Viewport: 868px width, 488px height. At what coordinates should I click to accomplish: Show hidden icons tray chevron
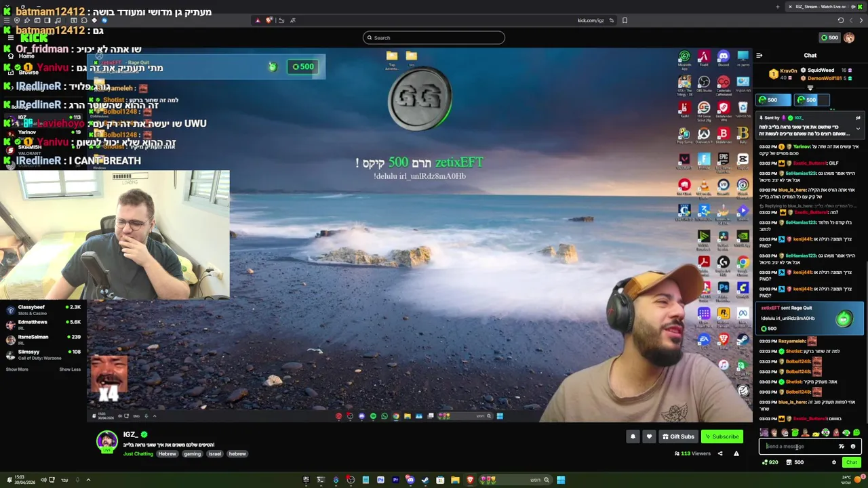(x=88, y=480)
